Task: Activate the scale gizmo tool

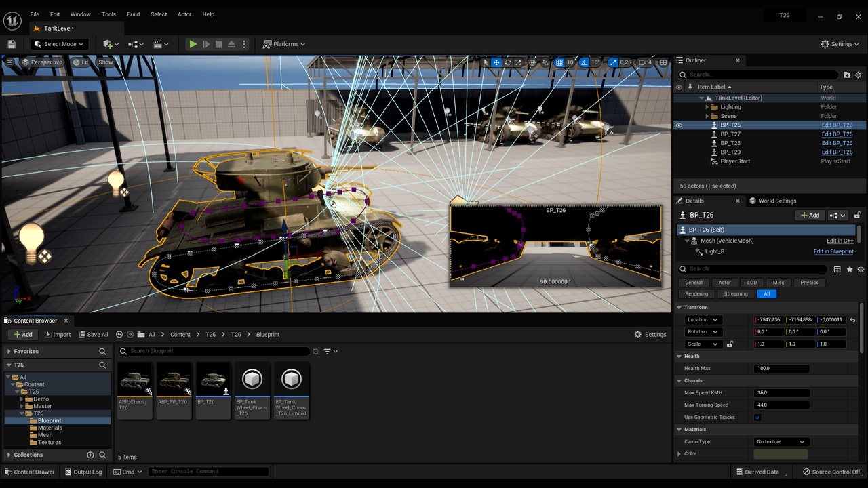Action: click(519, 62)
